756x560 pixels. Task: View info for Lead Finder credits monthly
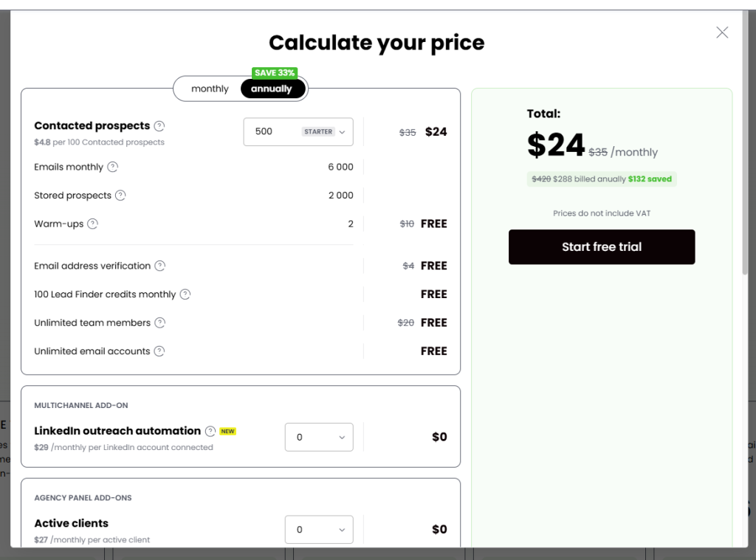pos(185,294)
